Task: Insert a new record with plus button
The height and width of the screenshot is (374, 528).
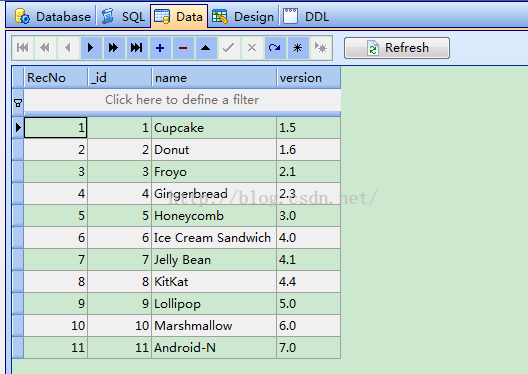Action: (160, 48)
